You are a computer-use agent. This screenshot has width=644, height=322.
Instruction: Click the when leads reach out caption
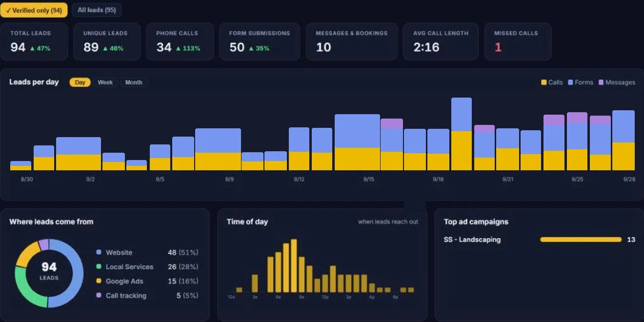coord(388,221)
